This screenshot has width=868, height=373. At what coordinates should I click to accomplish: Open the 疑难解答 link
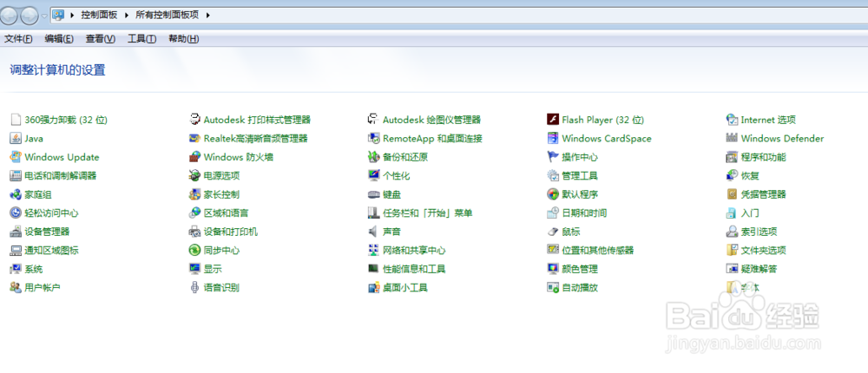pyautogui.click(x=759, y=270)
